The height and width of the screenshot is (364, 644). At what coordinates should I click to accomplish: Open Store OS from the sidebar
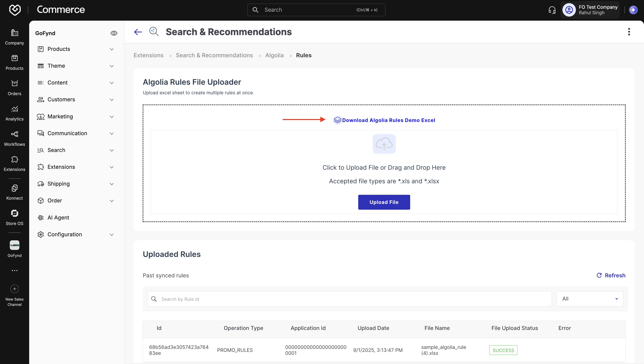[x=14, y=218]
